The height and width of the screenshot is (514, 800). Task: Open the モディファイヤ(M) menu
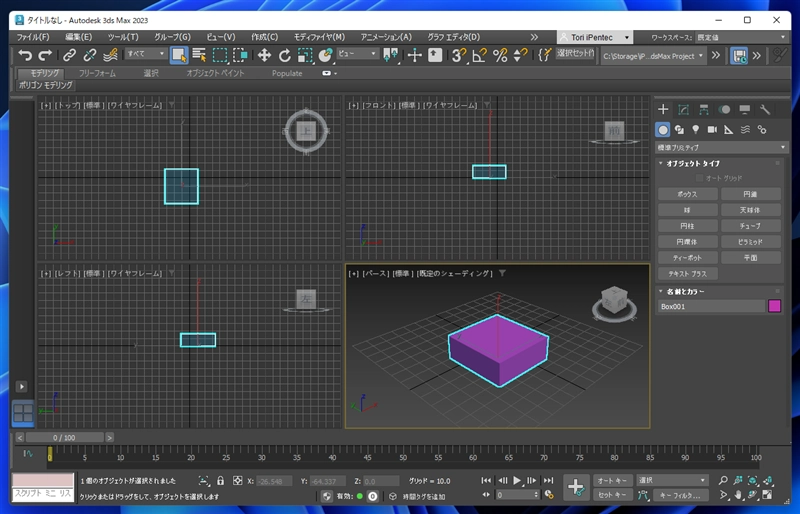(x=319, y=37)
